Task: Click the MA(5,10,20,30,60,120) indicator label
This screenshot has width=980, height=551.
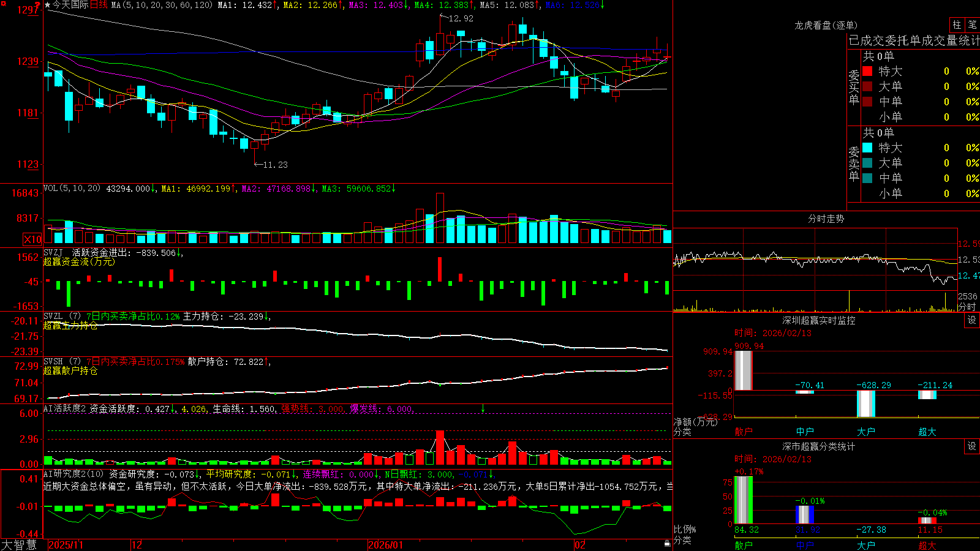Action: pos(162,5)
